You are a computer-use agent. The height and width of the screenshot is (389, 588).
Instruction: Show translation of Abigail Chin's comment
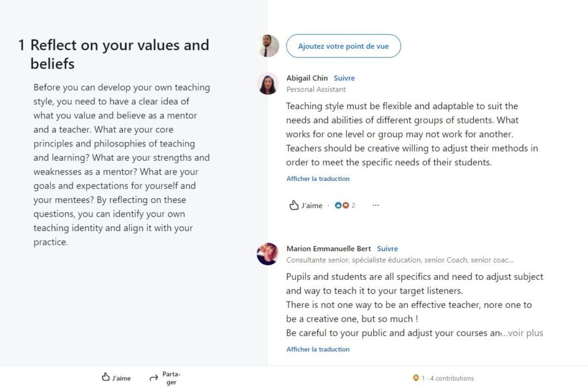[318, 179]
